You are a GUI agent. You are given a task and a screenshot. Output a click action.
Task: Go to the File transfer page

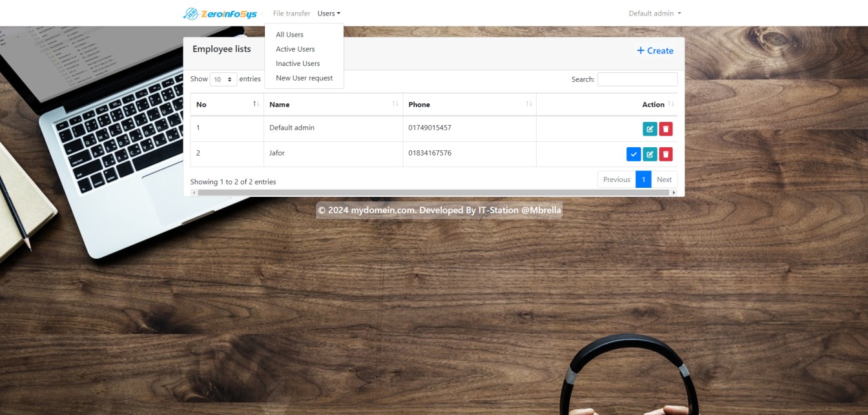(x=291, y=14)
